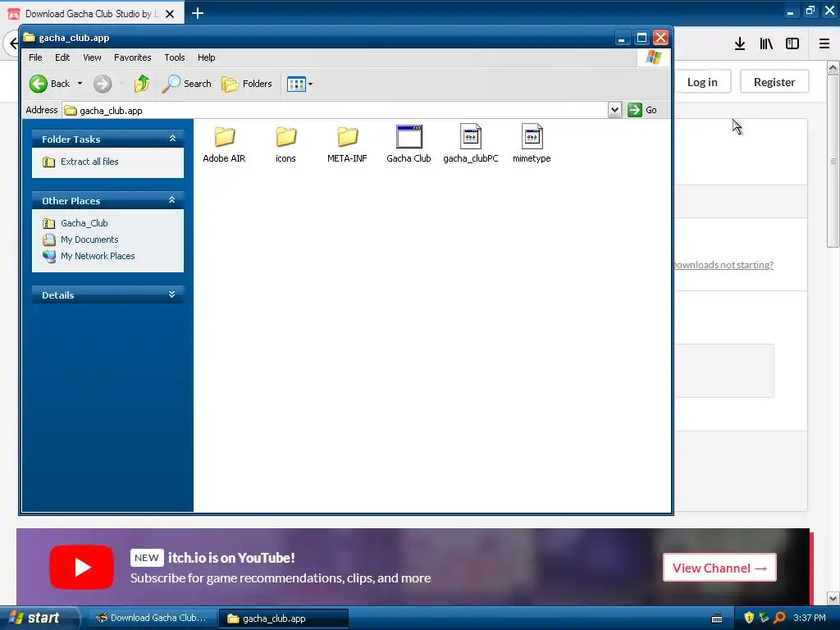Viewport: 840px width, 630px height.
Task: Open the View menu
Action: [92, 57]
